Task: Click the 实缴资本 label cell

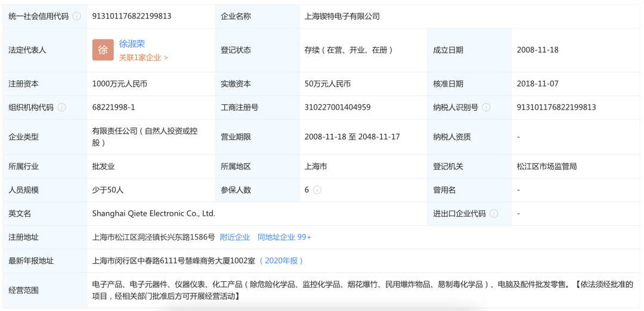Action: (258, 83)
